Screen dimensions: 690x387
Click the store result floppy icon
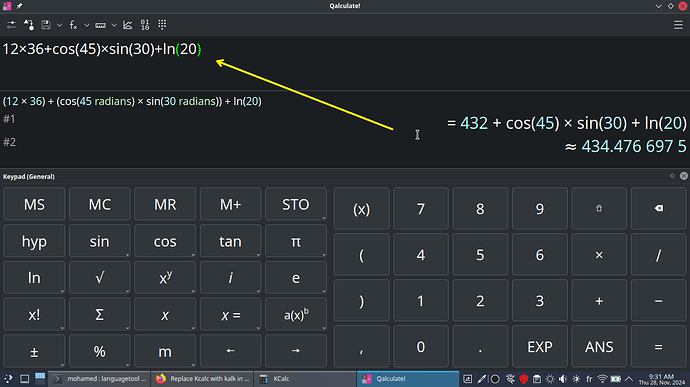coord(46,25)
